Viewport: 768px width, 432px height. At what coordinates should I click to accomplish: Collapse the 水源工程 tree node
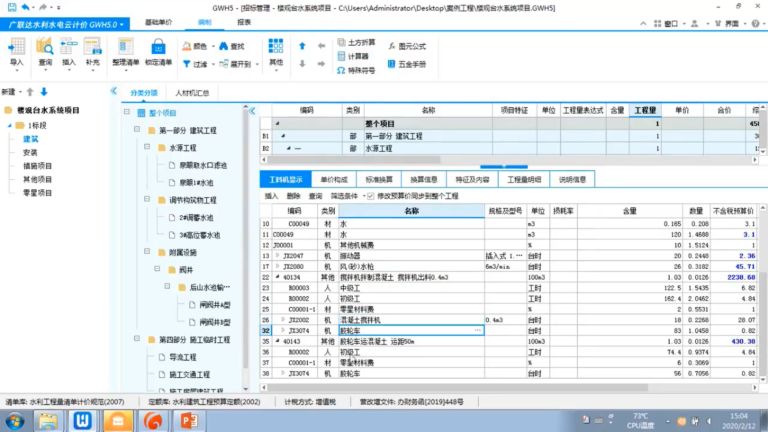[x=147, y=147]
